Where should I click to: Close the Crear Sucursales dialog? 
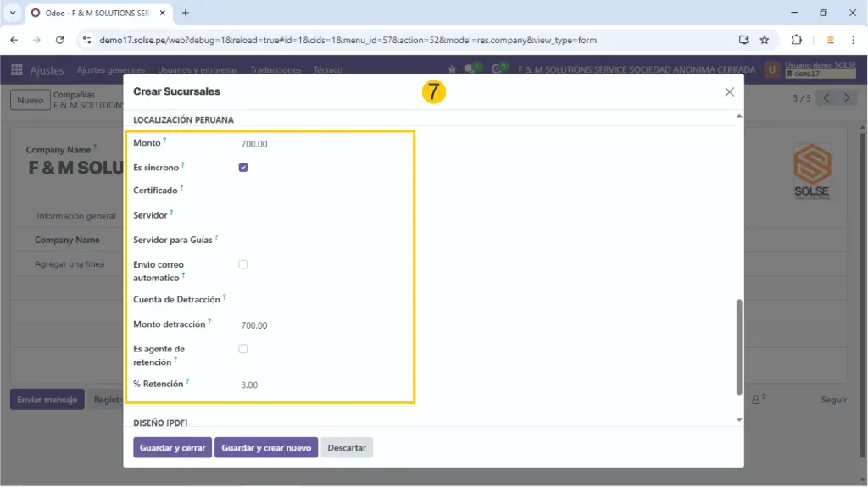pyautogui.click(x=729, y=92)
